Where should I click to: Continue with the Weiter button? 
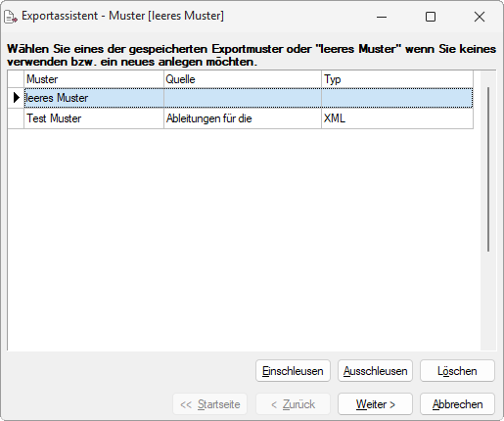click(375, 404)
